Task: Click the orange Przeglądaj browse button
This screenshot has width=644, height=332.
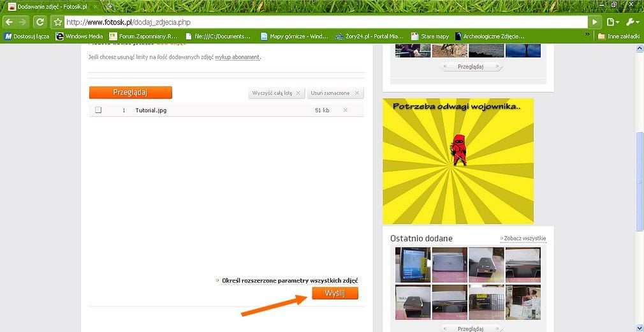Action: point(131,93)
